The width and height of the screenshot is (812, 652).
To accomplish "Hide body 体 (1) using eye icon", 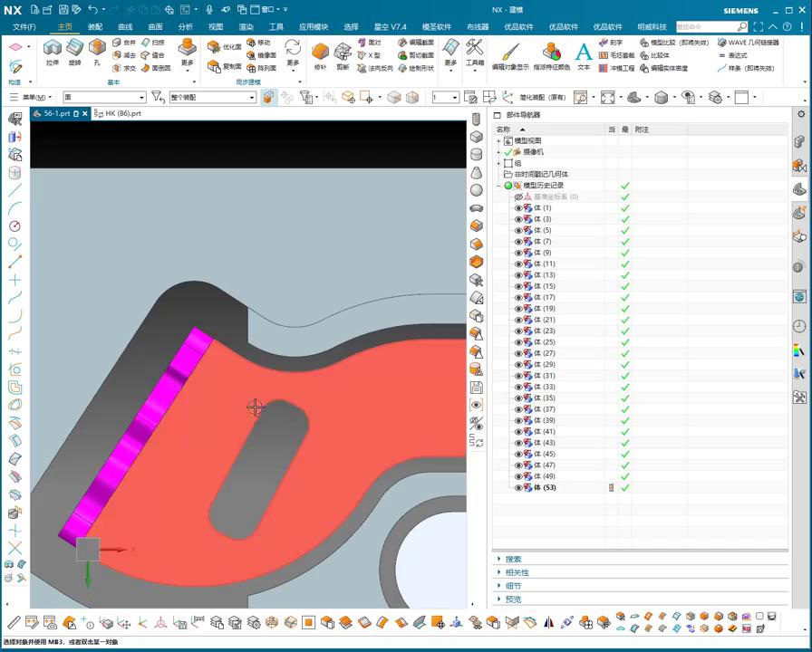I will (x=519, y=208).
